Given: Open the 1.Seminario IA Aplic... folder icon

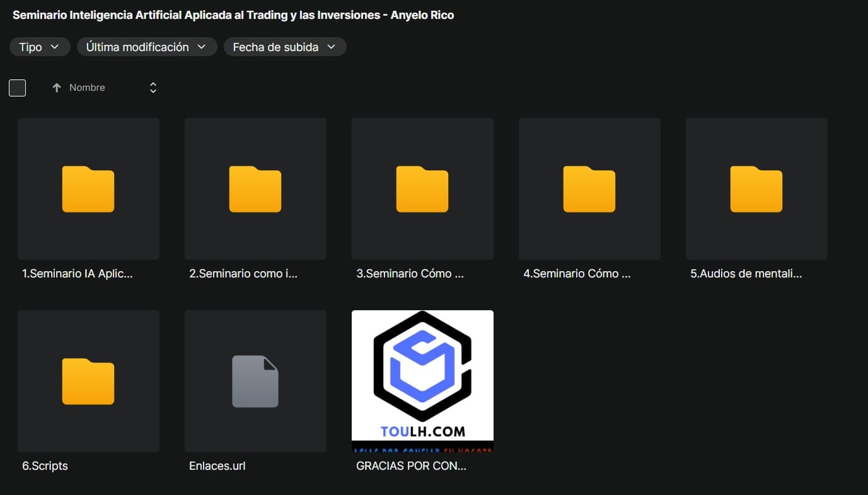Looking at the screenshot, I should click(x=88, y=189).
